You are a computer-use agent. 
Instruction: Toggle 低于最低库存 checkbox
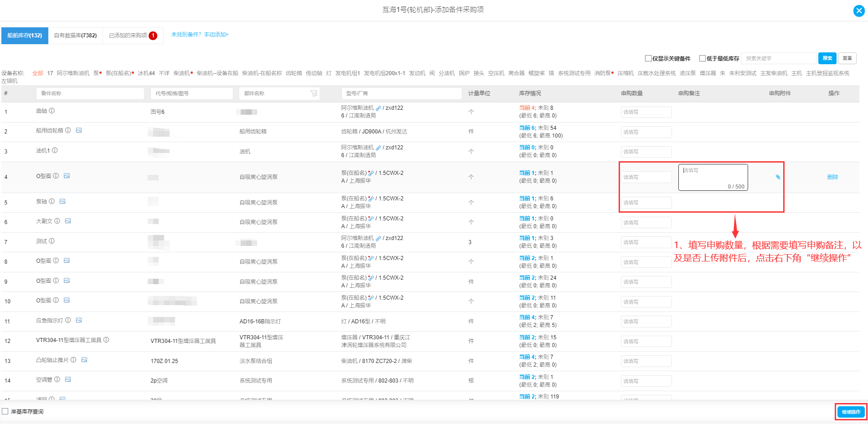point(703,58)
